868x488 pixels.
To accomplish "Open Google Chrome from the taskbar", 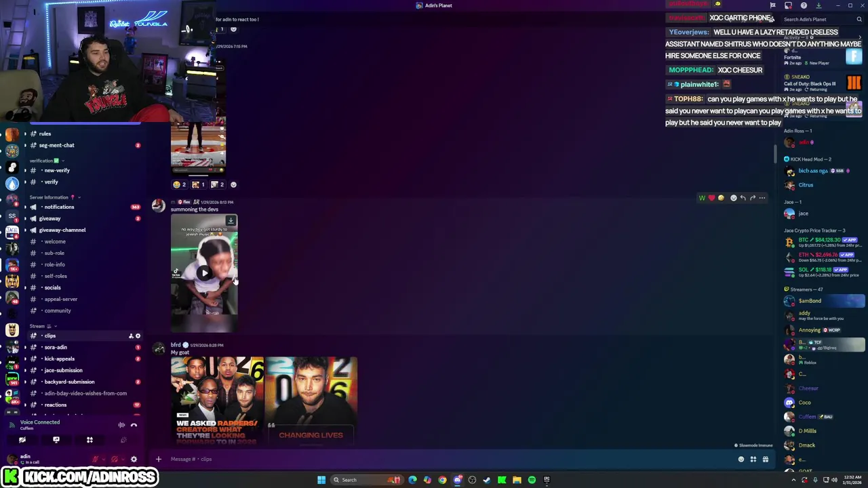I will [x=442, y=480].
